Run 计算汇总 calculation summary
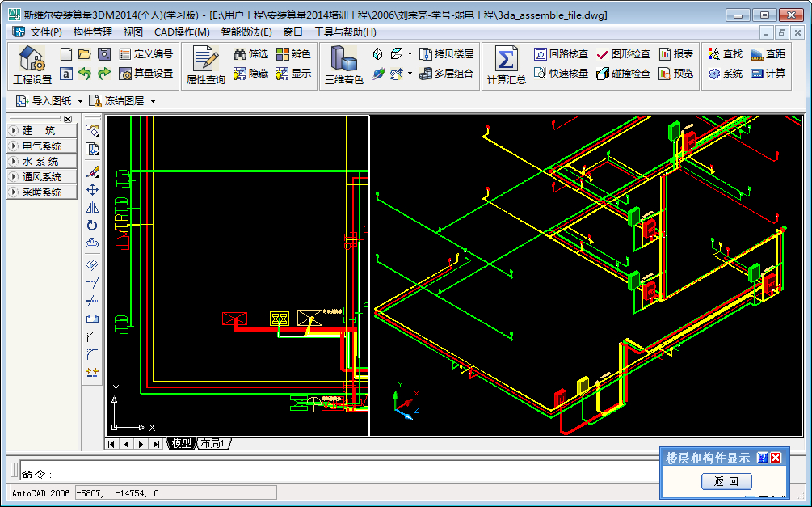812x507 pixels. tap(506, 65)
